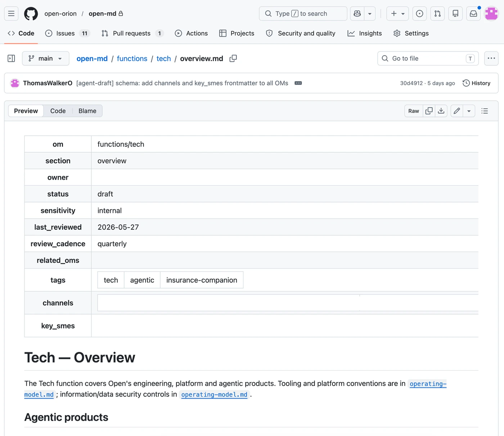Open Raw file view
This screenshot has height=436, width=504.
[414, 111]
